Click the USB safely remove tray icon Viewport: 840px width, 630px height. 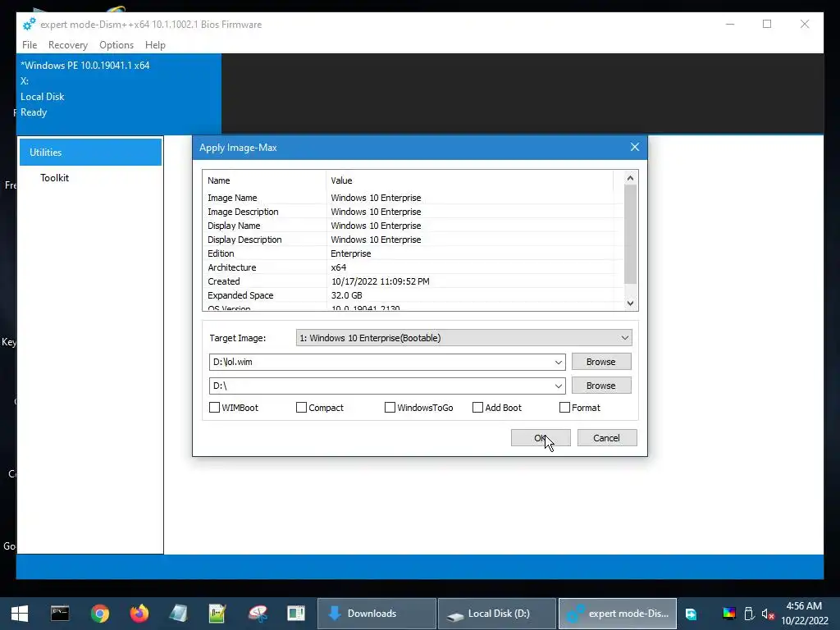coord(749,614)
